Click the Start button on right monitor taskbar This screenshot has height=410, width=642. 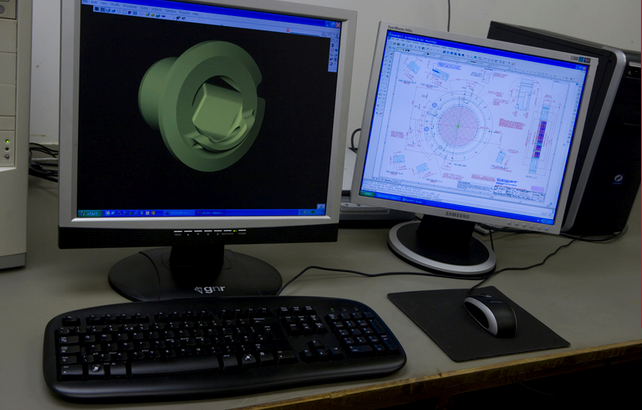(x=368, y=193)
